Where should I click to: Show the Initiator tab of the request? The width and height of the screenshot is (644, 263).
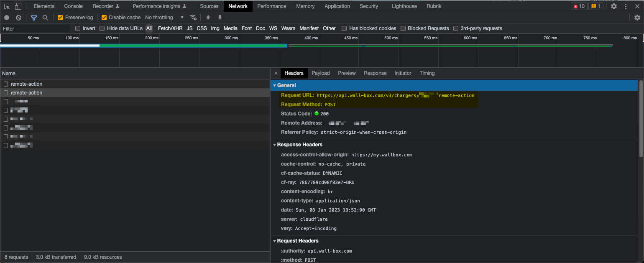tap(403, 73)
